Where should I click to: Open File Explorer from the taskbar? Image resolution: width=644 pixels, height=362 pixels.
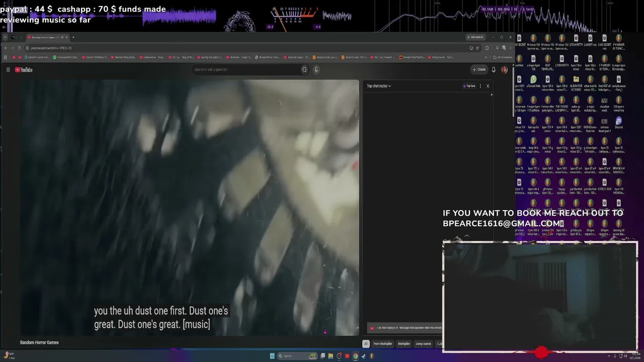[x=331, y=356]
